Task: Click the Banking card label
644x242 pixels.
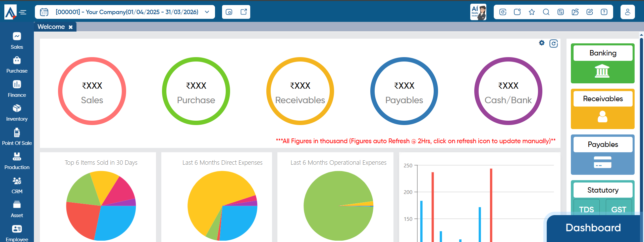Action: [603, 53]
